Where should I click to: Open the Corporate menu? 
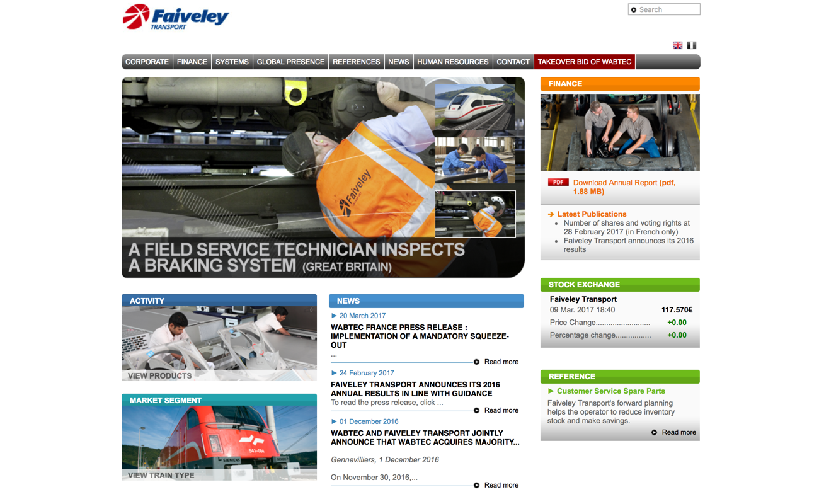(147, 62)
